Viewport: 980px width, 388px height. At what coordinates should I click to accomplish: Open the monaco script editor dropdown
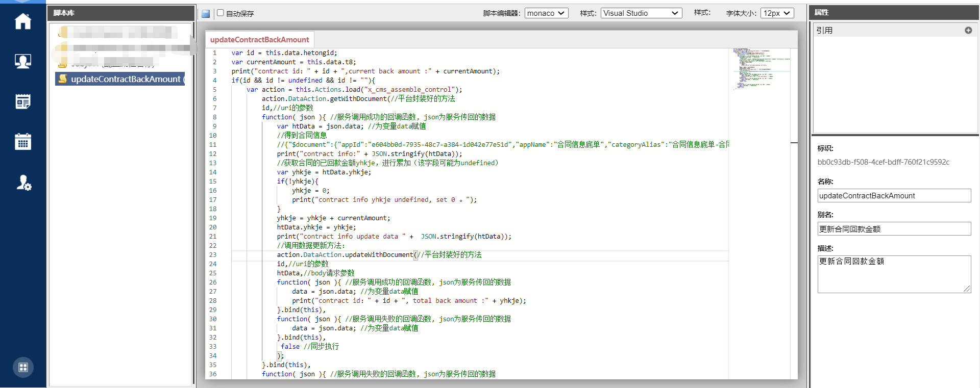(546, 13)
